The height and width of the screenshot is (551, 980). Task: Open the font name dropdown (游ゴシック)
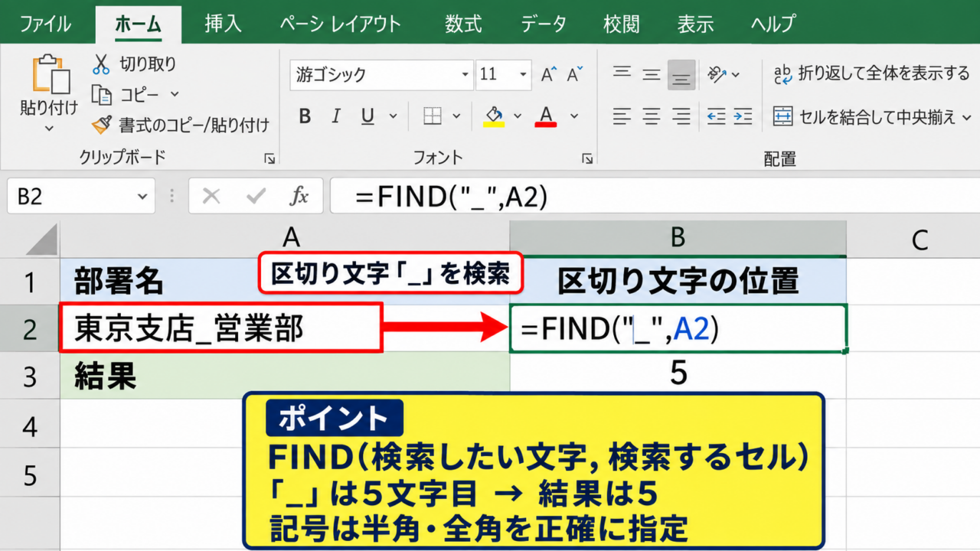point(465,75)
